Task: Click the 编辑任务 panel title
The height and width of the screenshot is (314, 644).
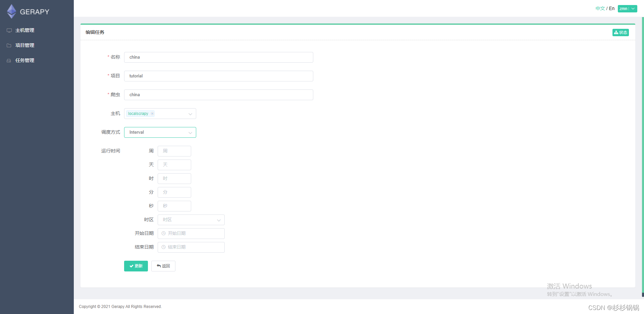Action: click(x=95, y=32)
